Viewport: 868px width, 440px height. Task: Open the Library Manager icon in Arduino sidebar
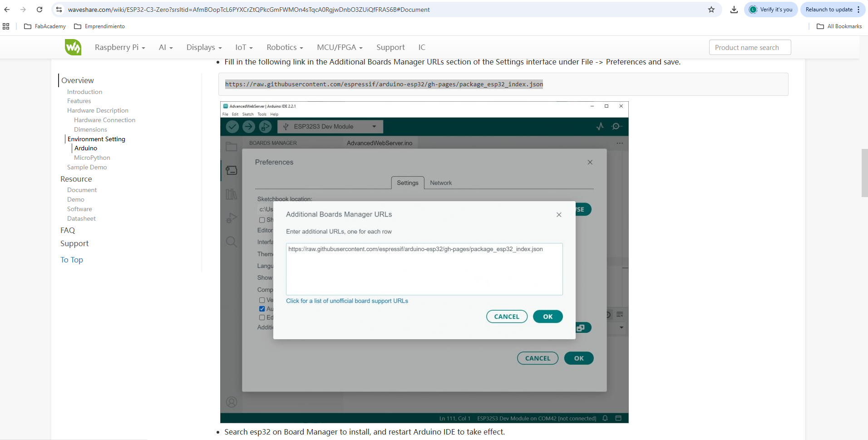pyautogui.click(x=232, y=194)
